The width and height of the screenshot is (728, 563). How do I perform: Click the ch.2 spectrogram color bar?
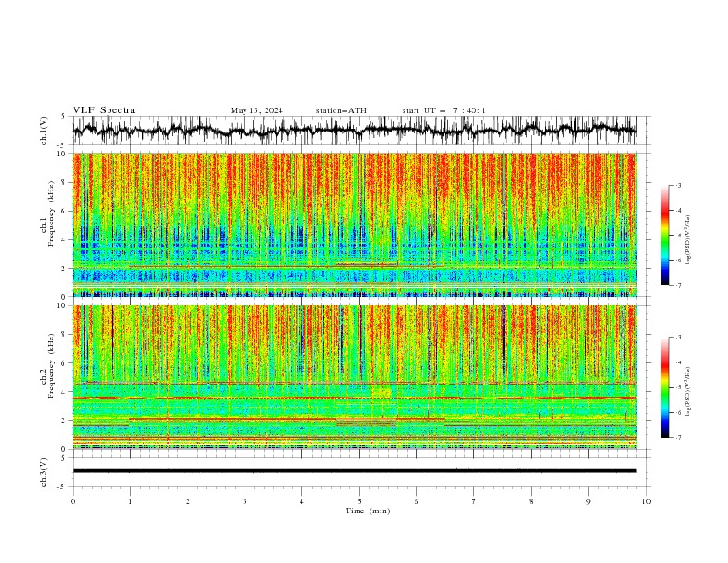[665, 387]
